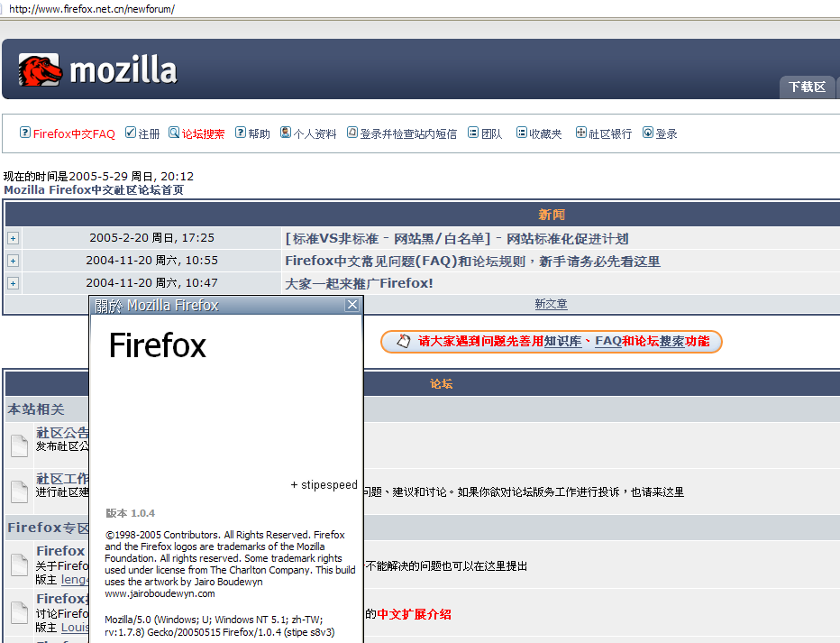Click the 本站相关 category heading
Image resolution: width=840 pixels, height=643 pixels.
pos(36,409)
